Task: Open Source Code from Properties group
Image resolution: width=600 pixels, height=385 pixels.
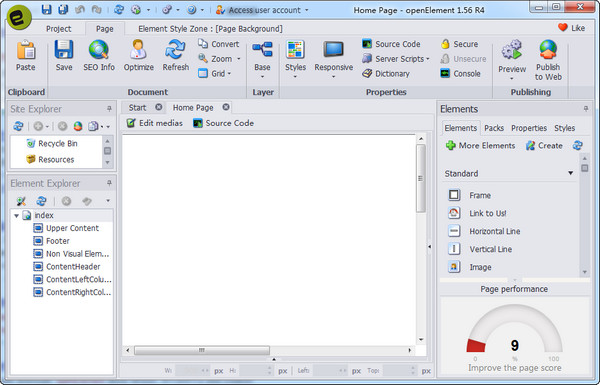Action: click(391, 44)
